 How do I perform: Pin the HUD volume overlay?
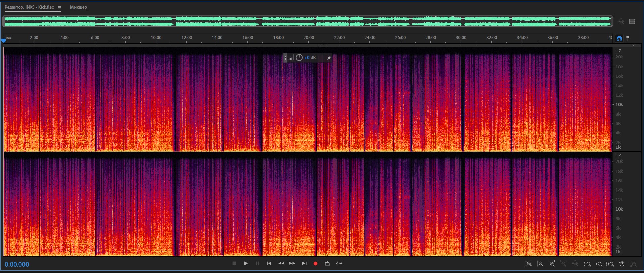329,58
